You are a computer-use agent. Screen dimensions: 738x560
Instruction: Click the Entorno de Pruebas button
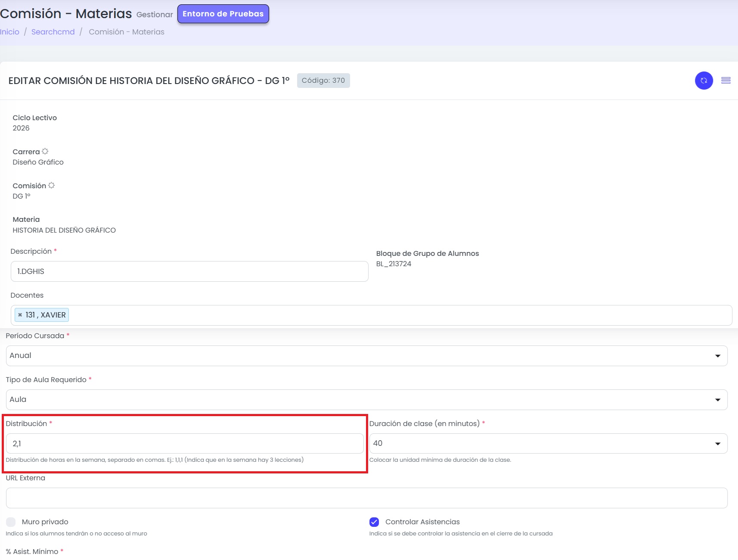223,14
